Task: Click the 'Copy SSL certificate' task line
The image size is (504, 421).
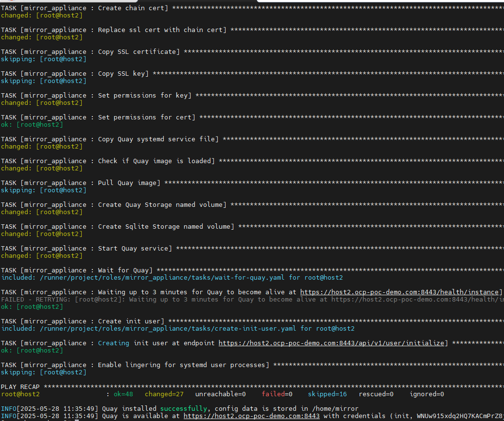Action: click(x=252, y=51)
